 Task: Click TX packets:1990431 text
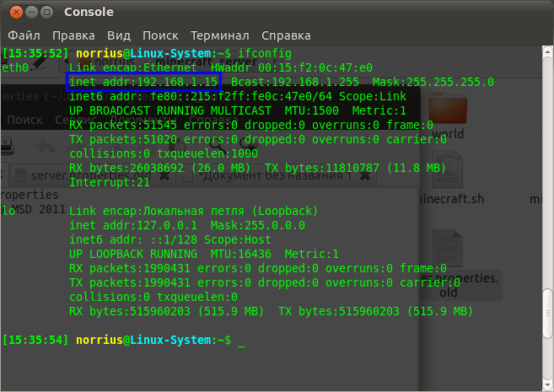click(130, 282)
